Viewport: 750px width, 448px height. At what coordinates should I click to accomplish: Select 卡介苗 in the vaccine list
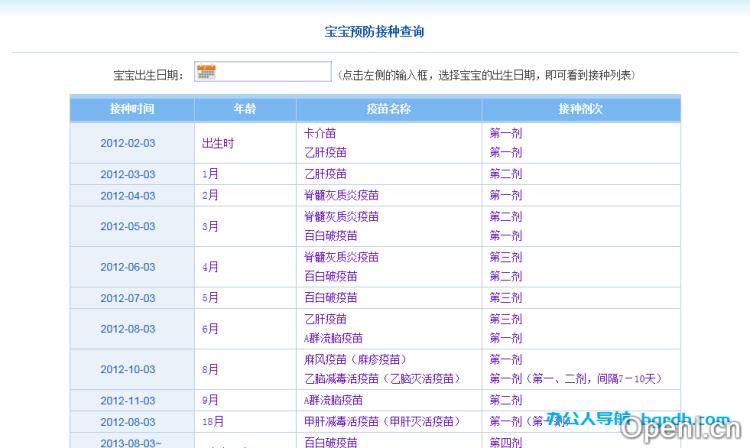pyautogui.click(x=318, y=133)
